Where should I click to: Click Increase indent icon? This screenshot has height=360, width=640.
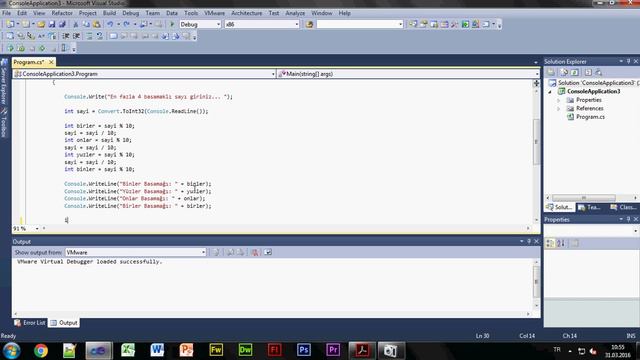[76, 36]
